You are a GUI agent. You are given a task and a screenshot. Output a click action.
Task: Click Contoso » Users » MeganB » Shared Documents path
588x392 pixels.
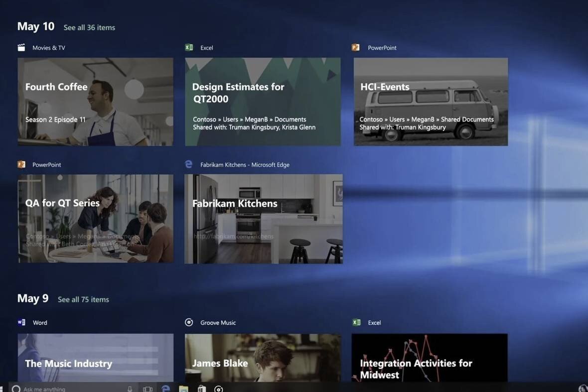(427, 119)
